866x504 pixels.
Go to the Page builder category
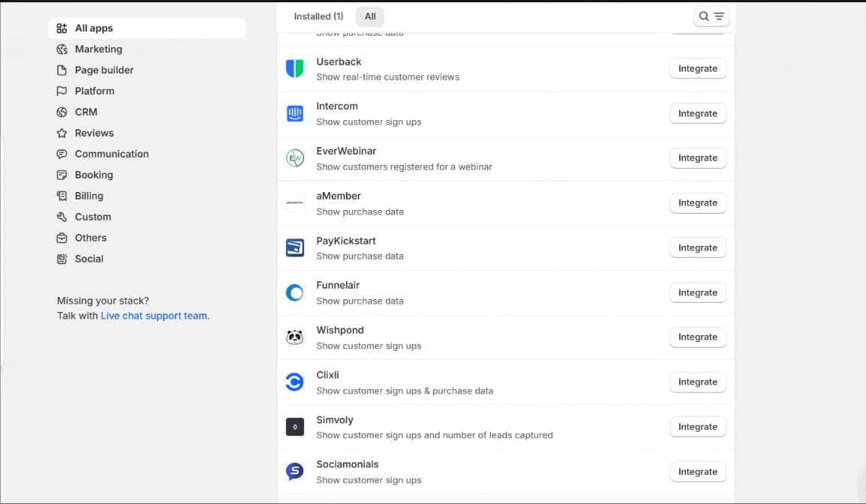coord(104,70)
